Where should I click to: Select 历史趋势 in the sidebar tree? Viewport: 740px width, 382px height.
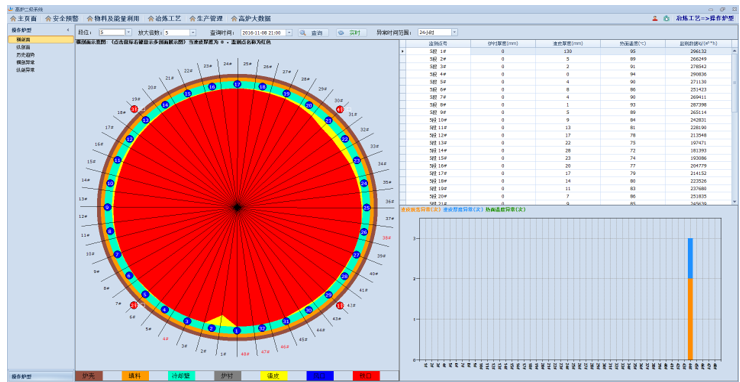coord(25,54)
